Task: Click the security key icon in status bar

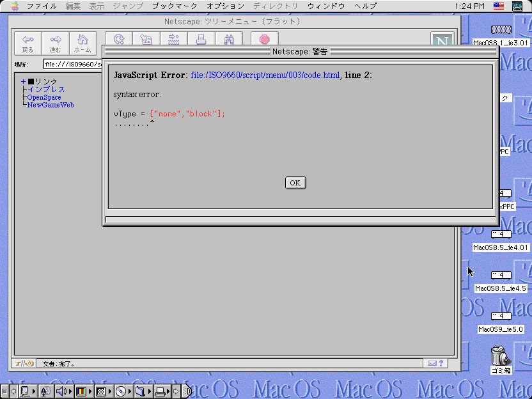Action: (24, 363)
